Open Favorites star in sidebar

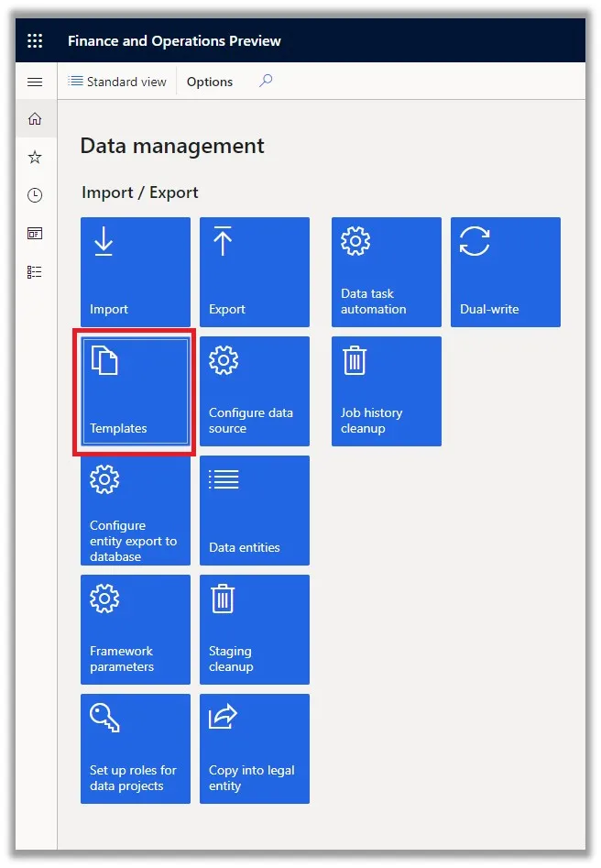point(35,157)
